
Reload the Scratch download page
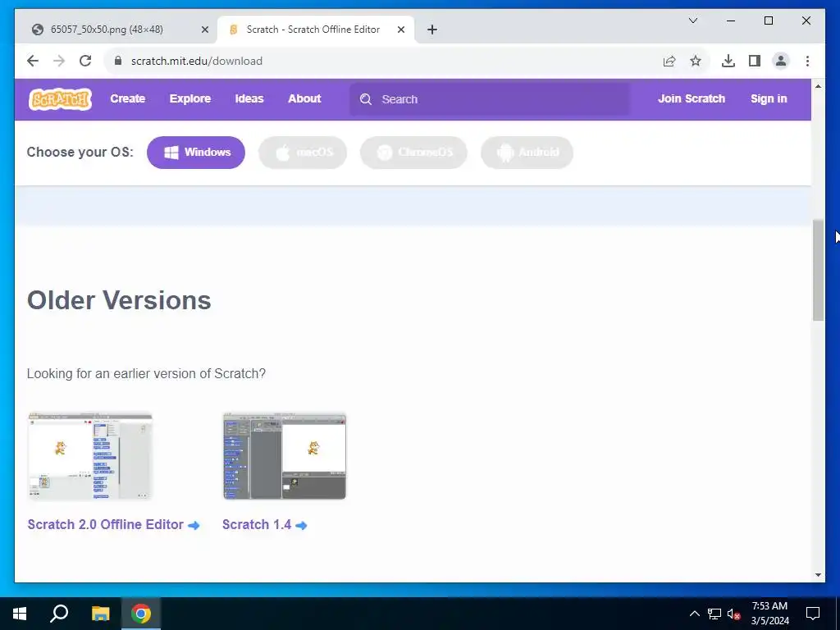85,61
